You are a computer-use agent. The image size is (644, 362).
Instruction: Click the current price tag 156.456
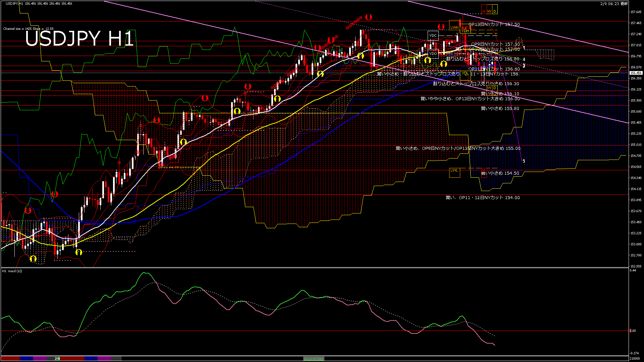(636, 73)
